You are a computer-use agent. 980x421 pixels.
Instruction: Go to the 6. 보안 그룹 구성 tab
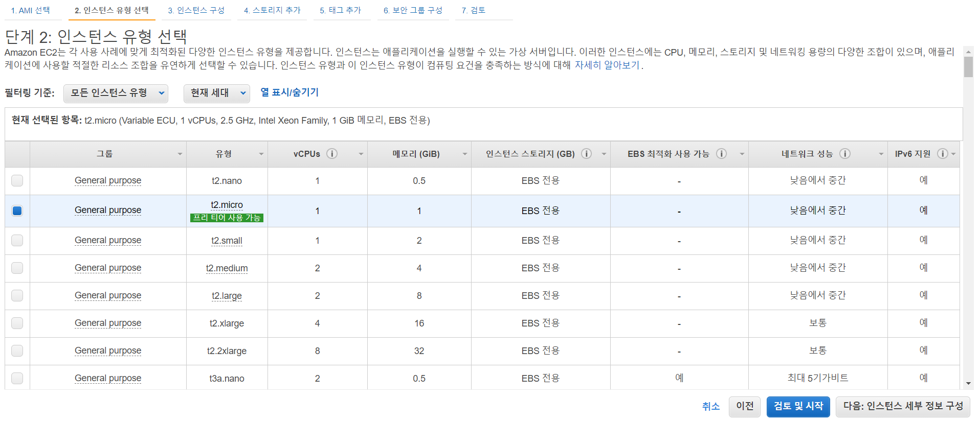click(x=413, y=10)
